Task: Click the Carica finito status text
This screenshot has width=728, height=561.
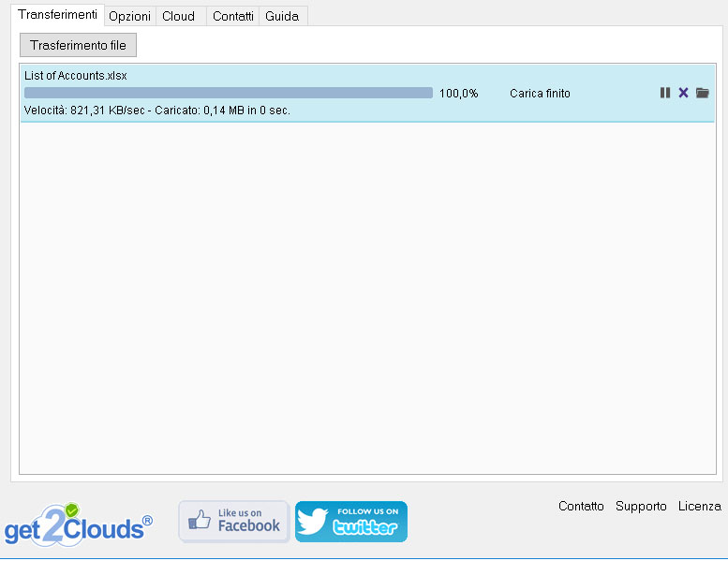Action: point(540,94)
